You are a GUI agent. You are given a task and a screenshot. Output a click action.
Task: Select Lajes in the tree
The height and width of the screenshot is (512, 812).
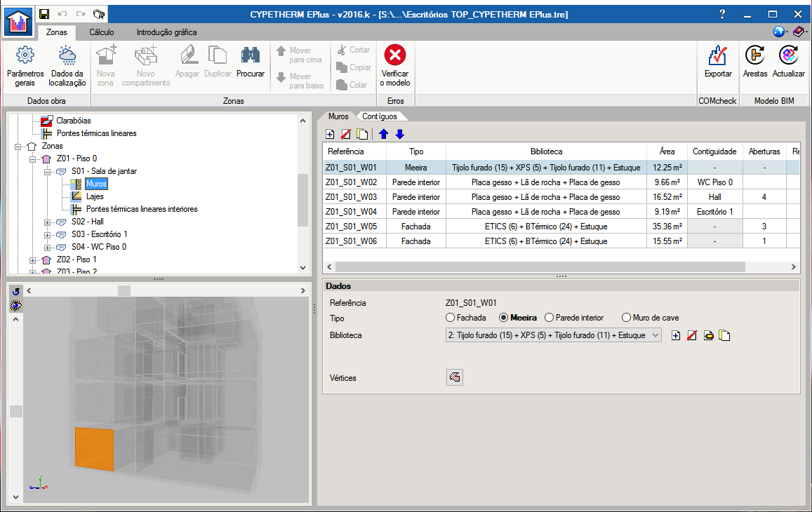[95, 196]
